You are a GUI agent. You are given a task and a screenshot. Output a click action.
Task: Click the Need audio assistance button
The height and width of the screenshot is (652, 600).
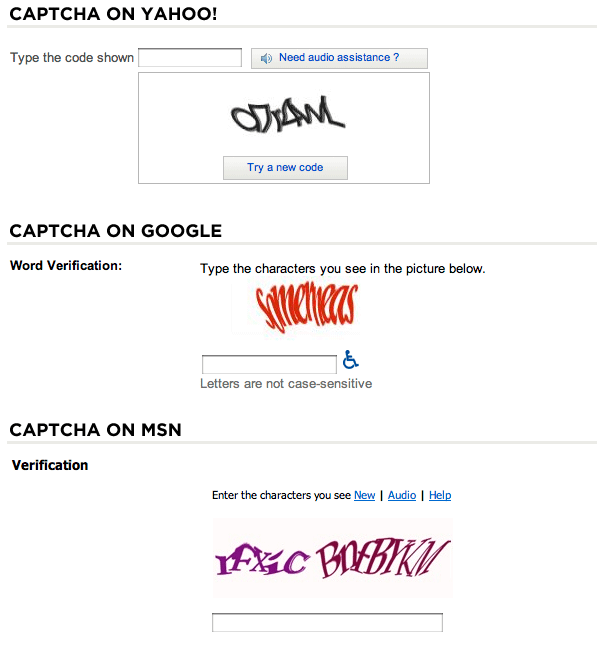pyautogui.click(x=339, y=58)
